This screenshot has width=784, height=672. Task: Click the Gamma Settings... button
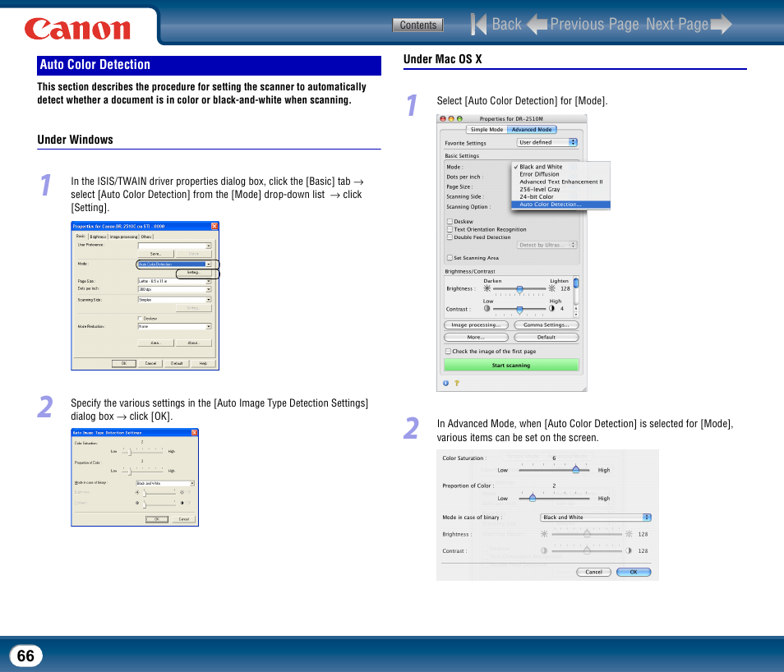pyautogui.click(x=546, y=325)
